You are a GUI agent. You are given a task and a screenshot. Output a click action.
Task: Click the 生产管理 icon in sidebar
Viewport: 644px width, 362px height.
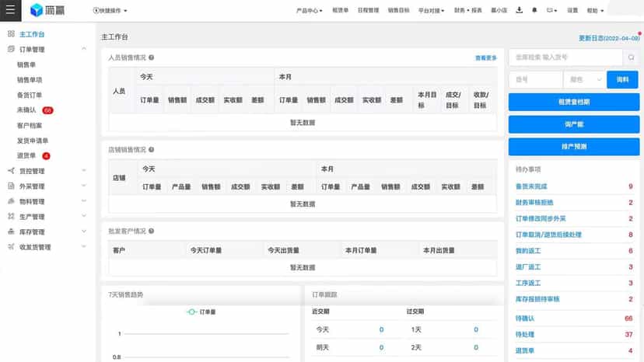(x=11, y=216)
